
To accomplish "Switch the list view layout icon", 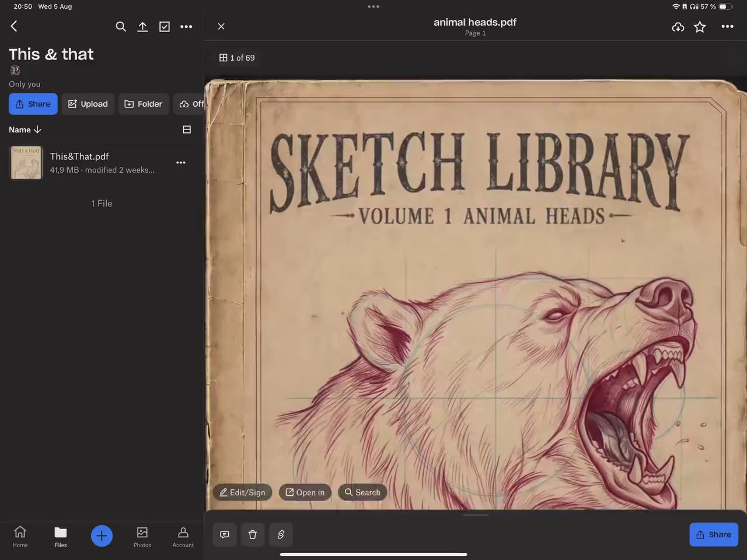I will [x=187, y=129].
